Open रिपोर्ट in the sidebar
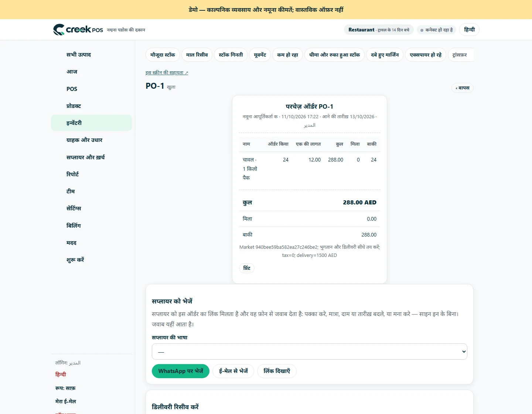The height and width of the screenshot is (414, 532). tap(91, 174)
